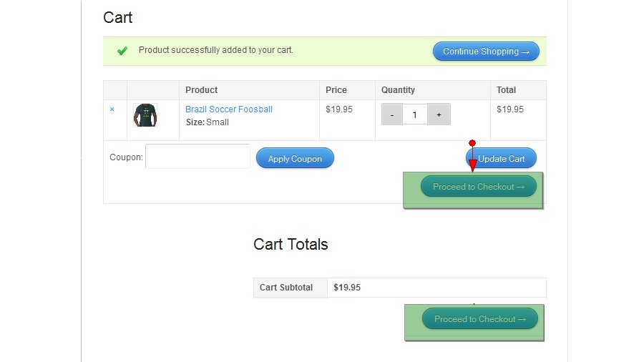Focus the quantity number field

415,114
